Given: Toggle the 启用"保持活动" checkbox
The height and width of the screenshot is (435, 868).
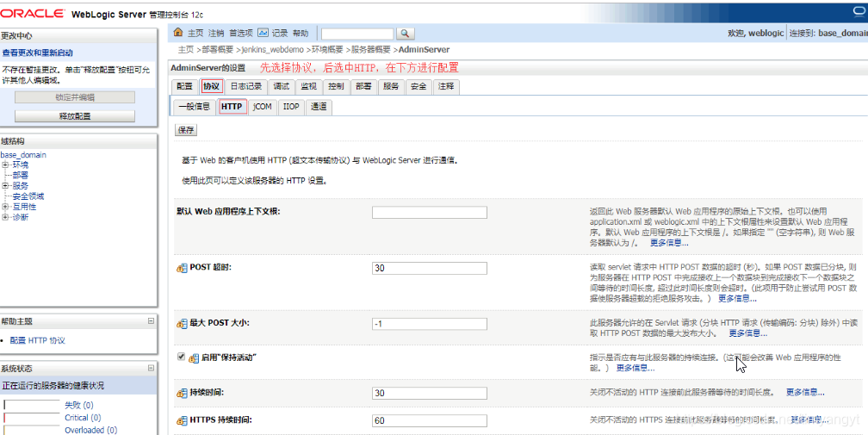Looking at the screenshot, I should [181, 357].
